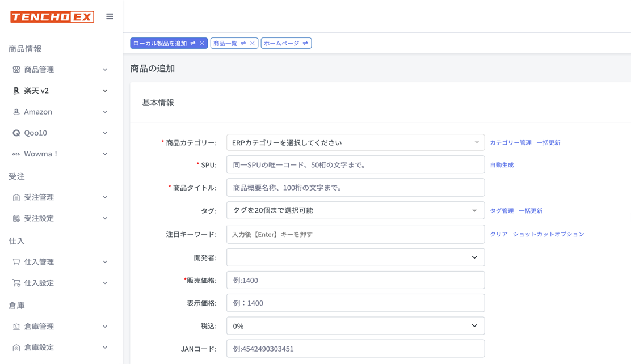This screenshot has width=631, height=364.
Task: Click the 受注 sidebar section heading
Action: pyautogui.click(x=16, y=176)
